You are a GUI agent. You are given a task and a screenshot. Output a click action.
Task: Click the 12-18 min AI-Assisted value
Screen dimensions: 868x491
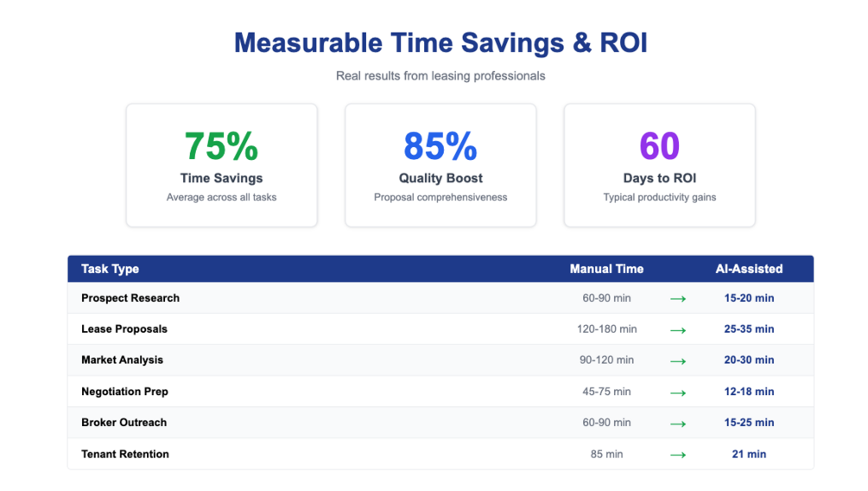click(x=749, y=392)
